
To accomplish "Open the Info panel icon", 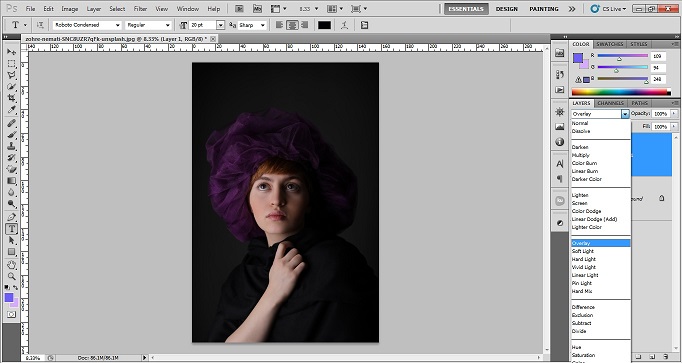I will (x=560, y=142).
